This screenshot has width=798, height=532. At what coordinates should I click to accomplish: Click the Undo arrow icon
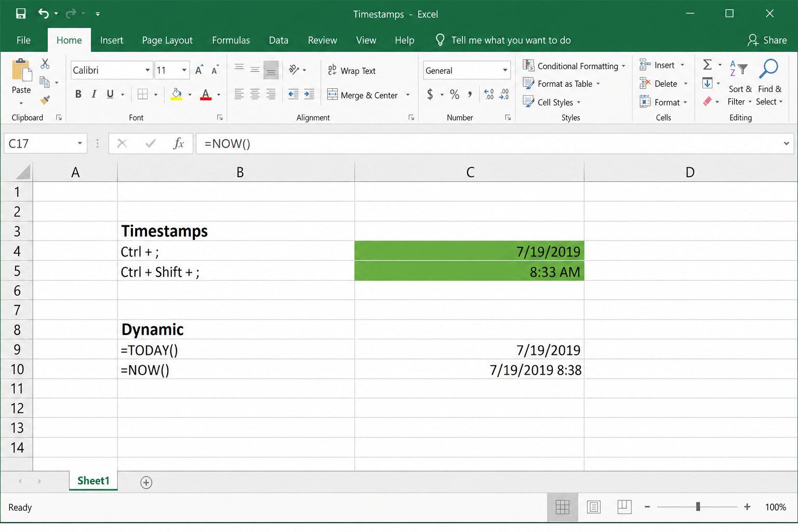pyautogui.click(x=44, y=14)
